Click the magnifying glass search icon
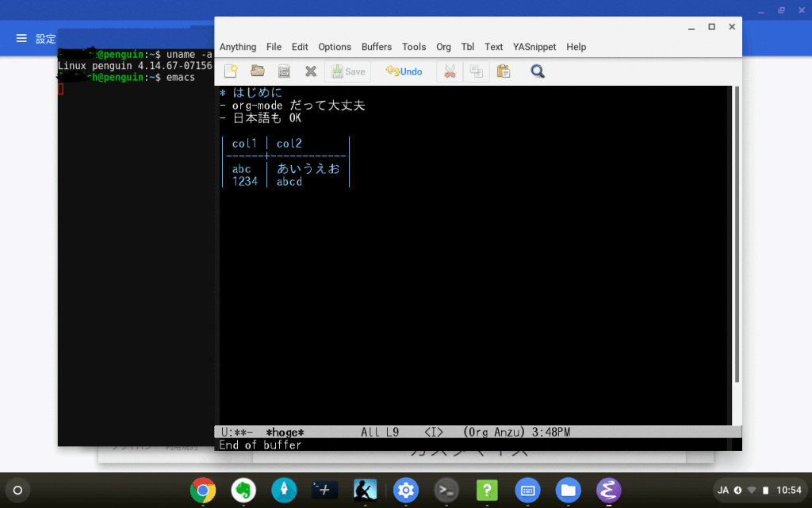 coord(538,71)
